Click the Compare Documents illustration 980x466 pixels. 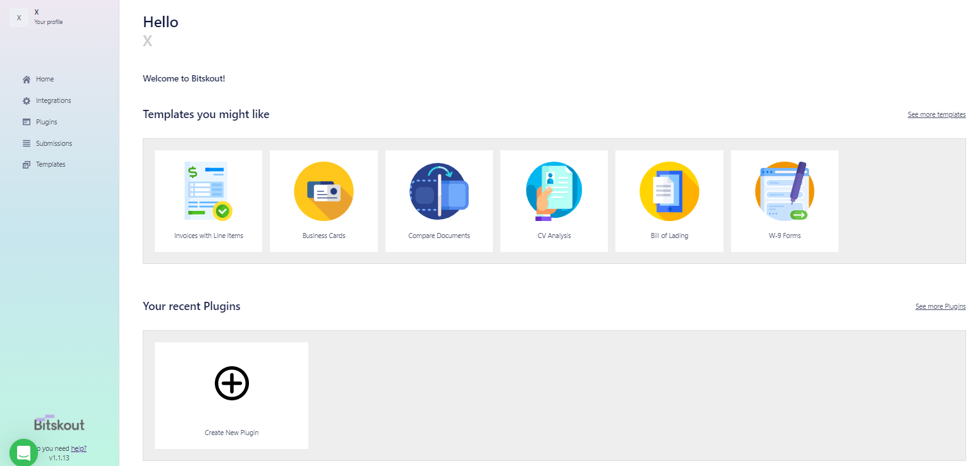tap(439, 191)
